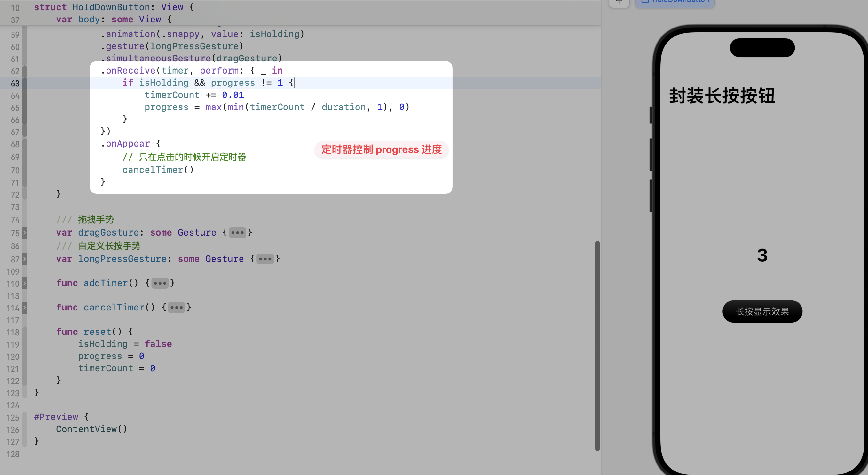Click the .gesture(longPressGesture) line
The image size is (868, 475).
(x=172, y=46)
